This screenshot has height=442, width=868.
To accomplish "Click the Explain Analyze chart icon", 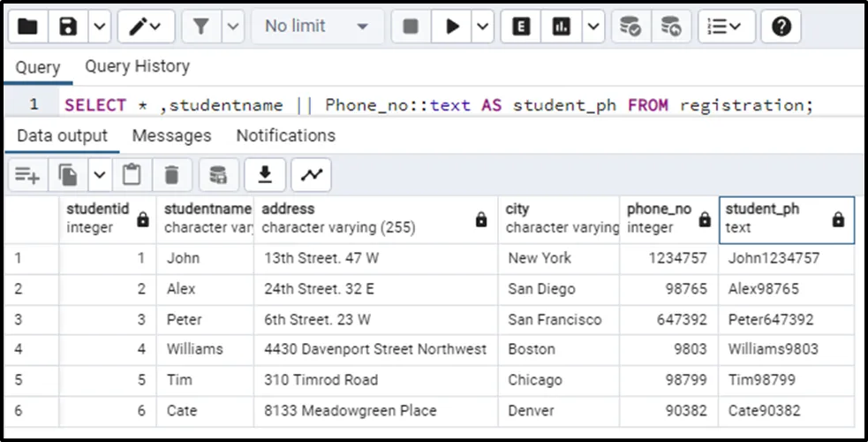I will click(x=562, y=27).
